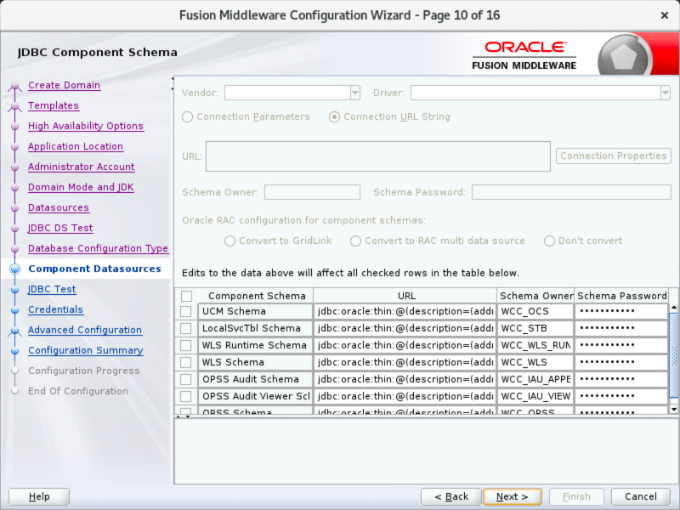Viewport: 680px width, 510px height.
Task: Jump to Configuration Summary step
Action: [86, 350]
